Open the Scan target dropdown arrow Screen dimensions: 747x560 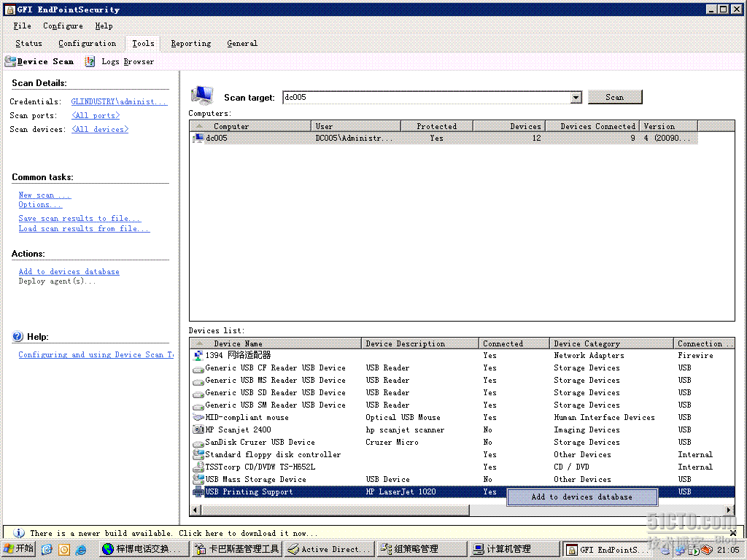coord(576,97)
